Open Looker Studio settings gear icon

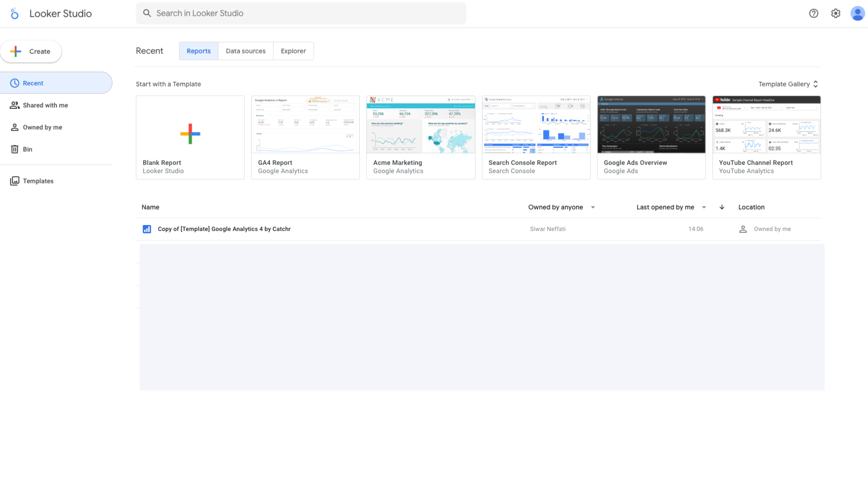coord(836,13)
